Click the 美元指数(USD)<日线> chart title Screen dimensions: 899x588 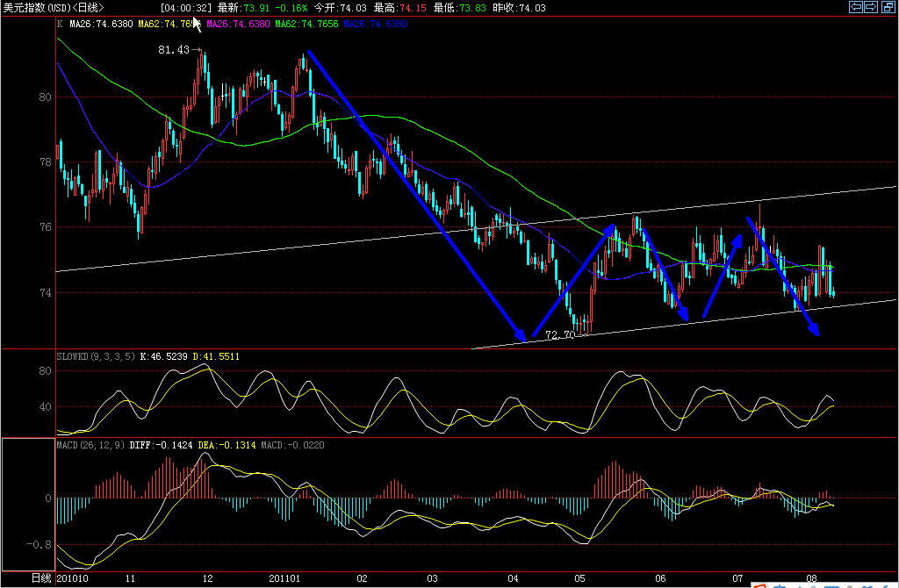coord(54,7)
